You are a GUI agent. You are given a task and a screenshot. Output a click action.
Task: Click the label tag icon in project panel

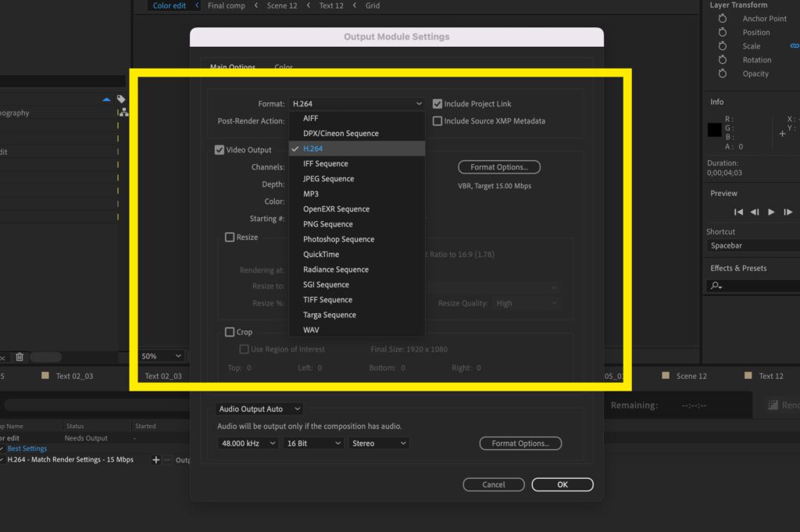pyautogui.click(x=121, y=99)
